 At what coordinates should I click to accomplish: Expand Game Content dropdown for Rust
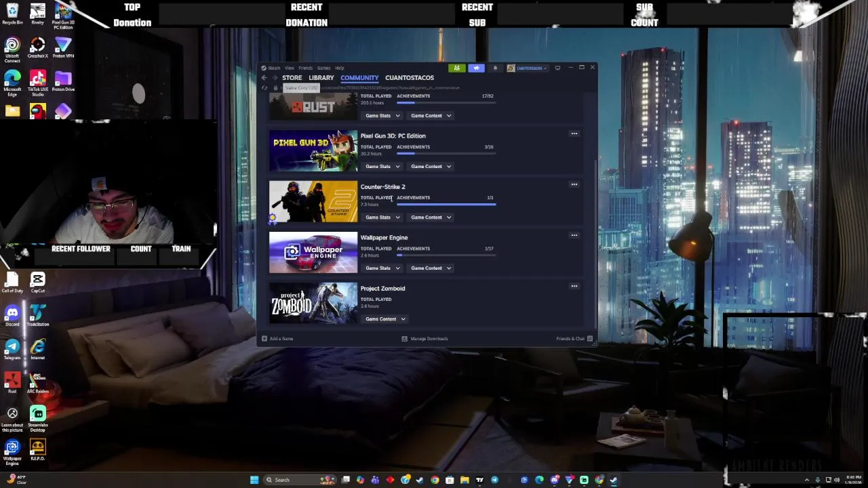pos(431,115)
